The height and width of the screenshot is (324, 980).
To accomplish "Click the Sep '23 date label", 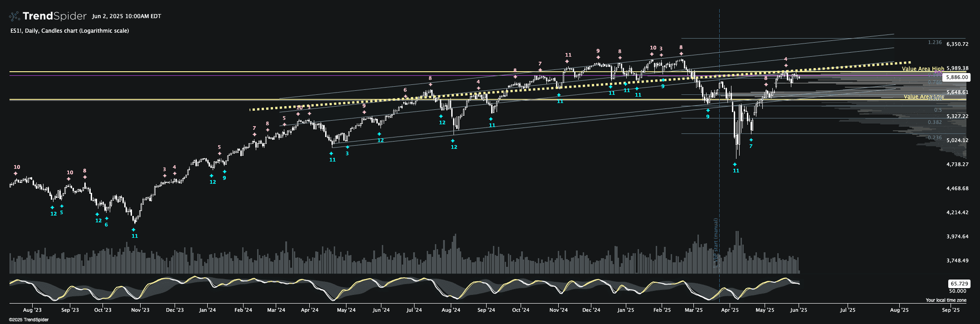I will 70,310.
